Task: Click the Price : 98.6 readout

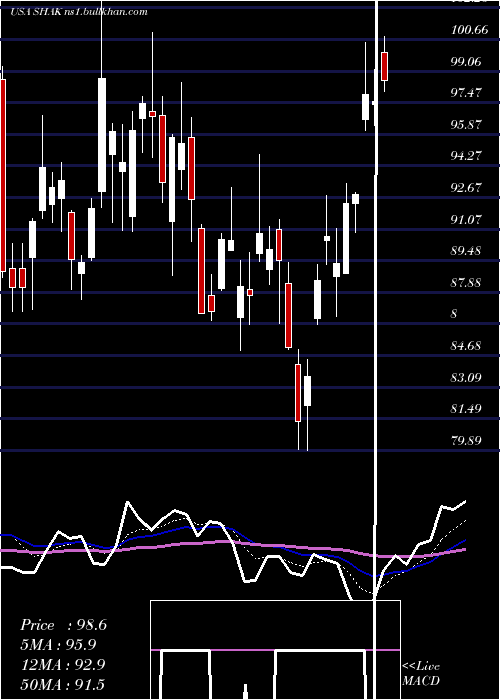Action: (x=64, y=625)
